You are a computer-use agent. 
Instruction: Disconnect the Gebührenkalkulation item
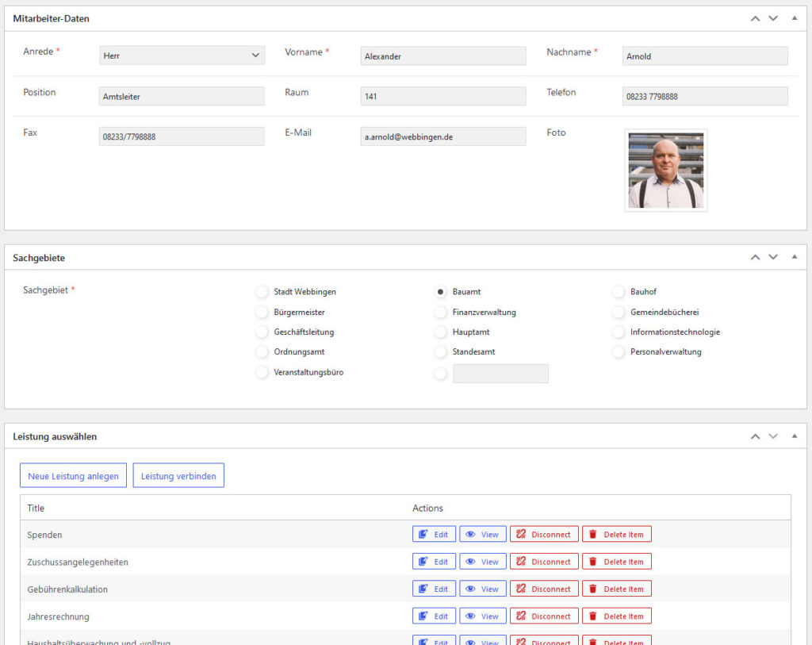[543, 589]
